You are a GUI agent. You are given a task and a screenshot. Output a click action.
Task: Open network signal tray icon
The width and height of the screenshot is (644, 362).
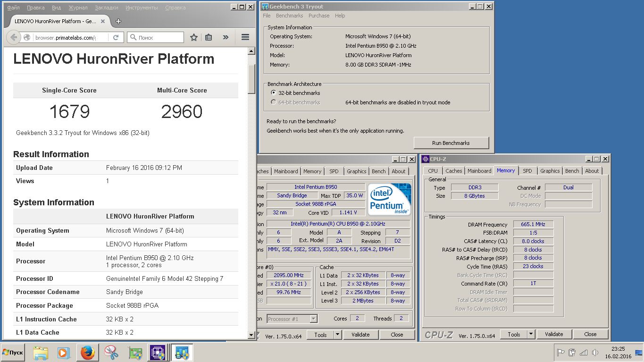click(584, 353)
